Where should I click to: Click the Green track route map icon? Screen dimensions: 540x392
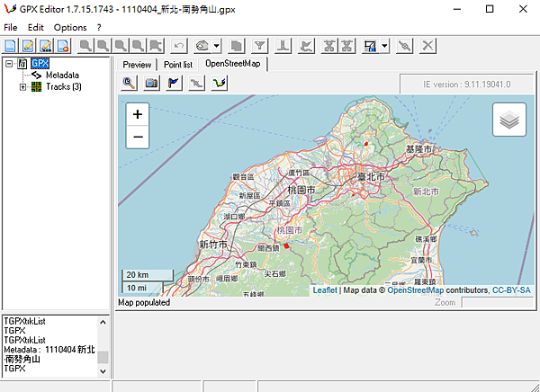220,83
